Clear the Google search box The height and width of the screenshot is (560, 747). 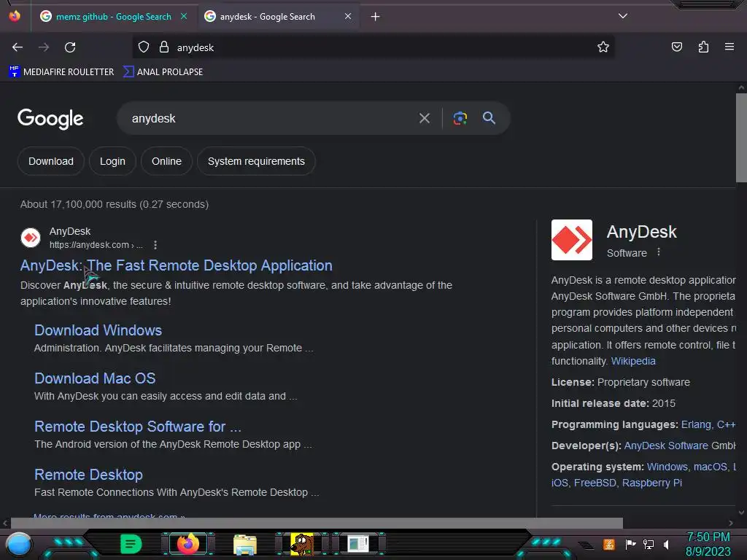(x=424, y=118)
